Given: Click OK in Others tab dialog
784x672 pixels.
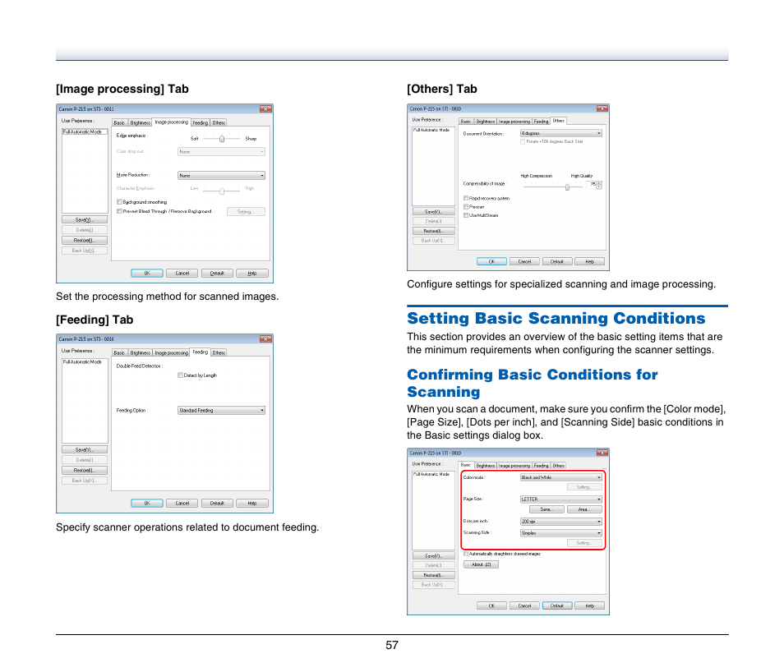Looking at the screenshot, I should [x=491, y=261].
